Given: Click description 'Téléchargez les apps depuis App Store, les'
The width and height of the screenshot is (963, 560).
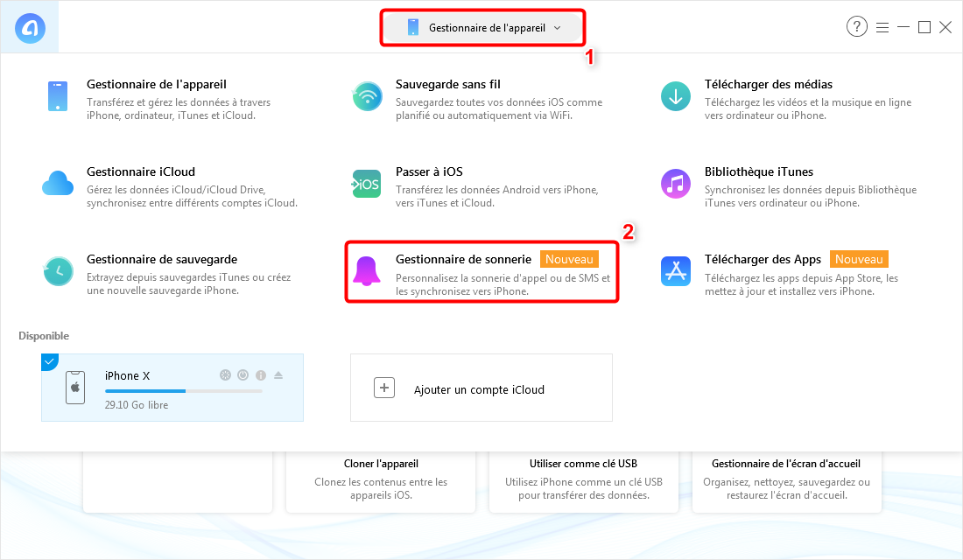Looking at the screenshot, I should click(801, 278).
